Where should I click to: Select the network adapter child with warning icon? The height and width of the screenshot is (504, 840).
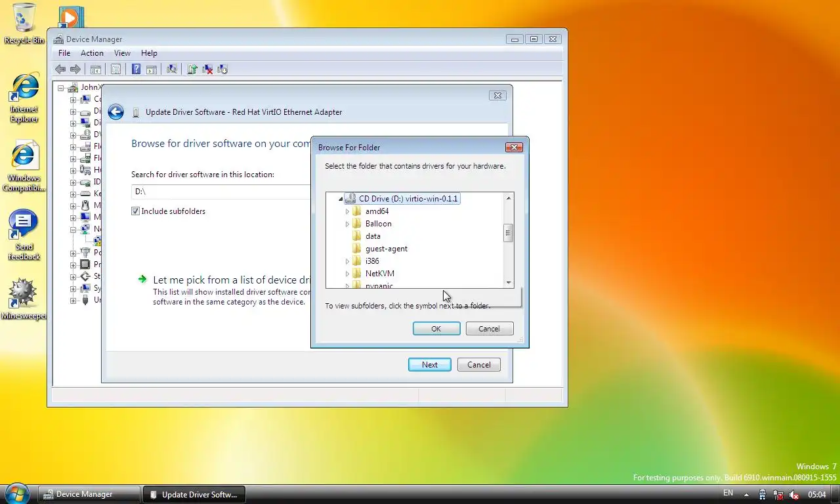97,241
